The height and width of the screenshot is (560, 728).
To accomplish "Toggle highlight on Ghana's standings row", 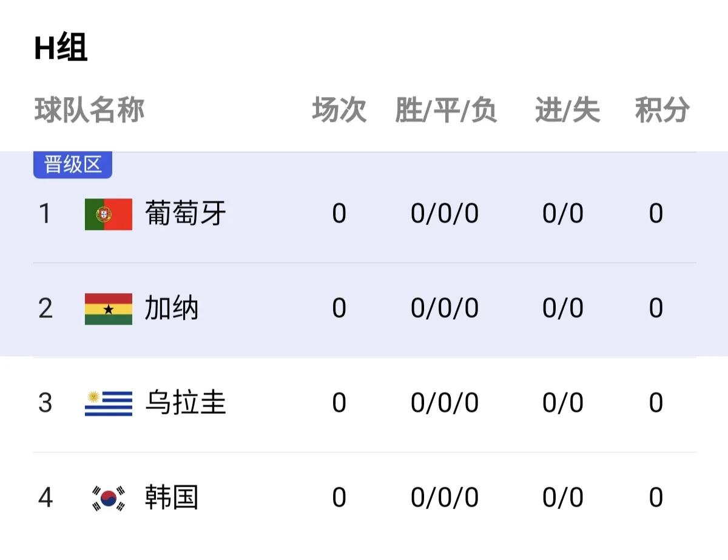I will (364, 308).
